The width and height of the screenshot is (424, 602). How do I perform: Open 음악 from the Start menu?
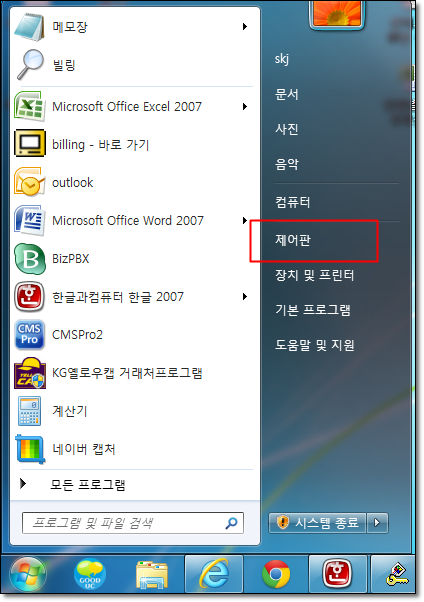coord(287,164)
